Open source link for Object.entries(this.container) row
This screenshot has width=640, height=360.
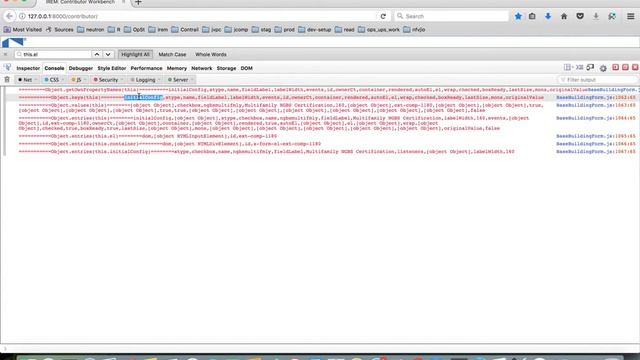pos(596,144)
